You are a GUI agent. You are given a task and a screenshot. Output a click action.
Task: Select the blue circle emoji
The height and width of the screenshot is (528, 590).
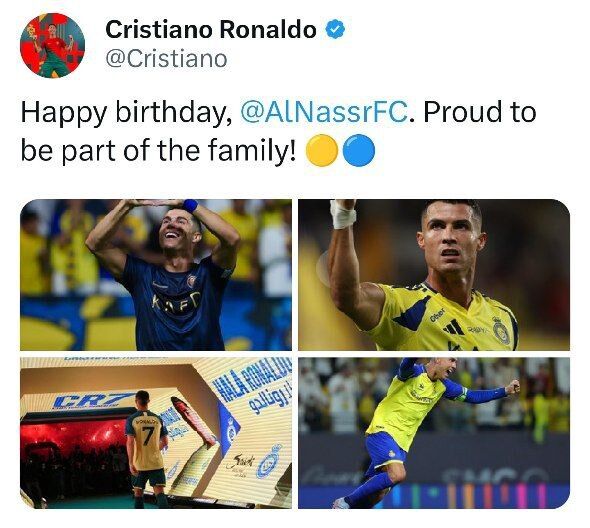(x=359, y=151)
